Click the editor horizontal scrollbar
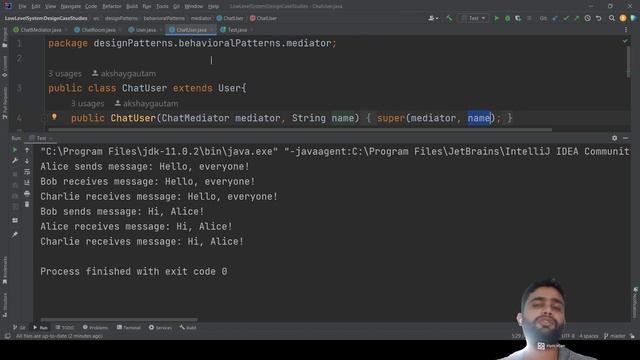640x360 pixels. 300,130
